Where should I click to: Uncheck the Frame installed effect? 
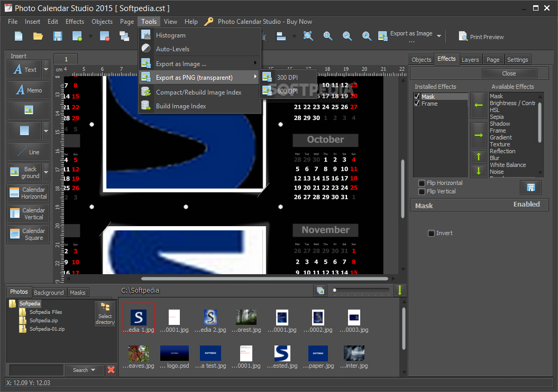(417, 104)
